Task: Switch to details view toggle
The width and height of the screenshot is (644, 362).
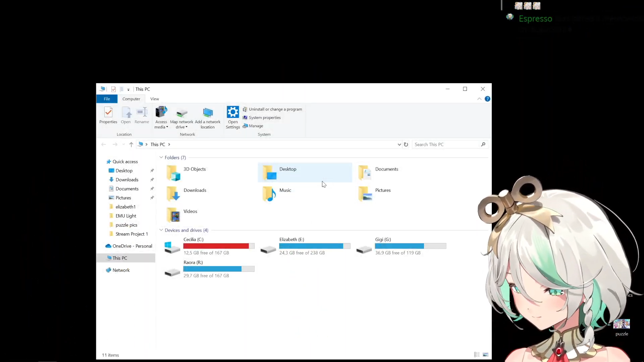Action: (x=477, y=355)
